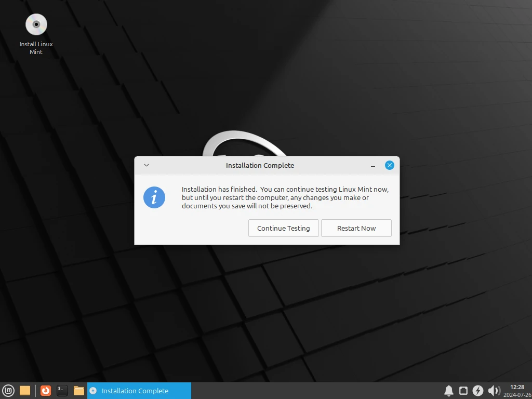Open the network tray icon
Image resolution: width=532 pixels, height=399 pixels.
463,391
